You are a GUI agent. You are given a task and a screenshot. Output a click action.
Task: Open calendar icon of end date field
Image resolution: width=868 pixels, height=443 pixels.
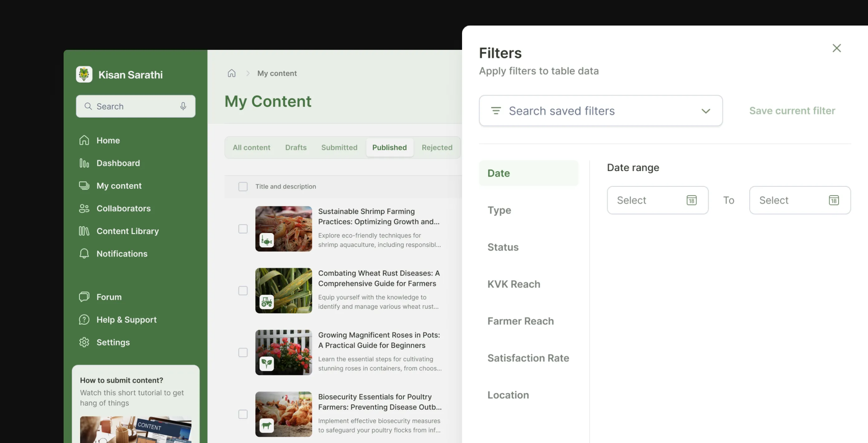click(834, 200)
